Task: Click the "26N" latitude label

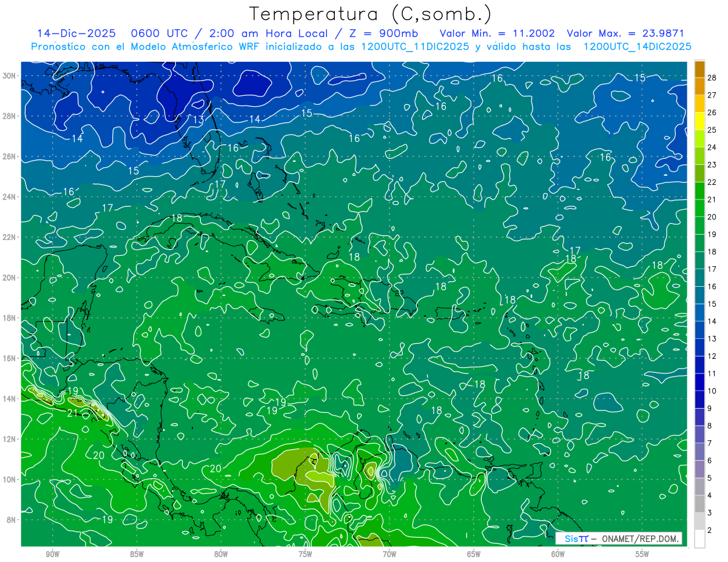Action: click(10, 156)
